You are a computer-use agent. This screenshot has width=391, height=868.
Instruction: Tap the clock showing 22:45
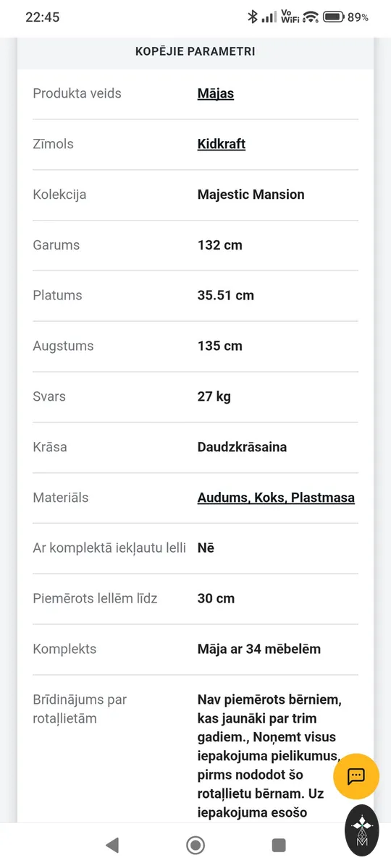click(x=43, y=17)
